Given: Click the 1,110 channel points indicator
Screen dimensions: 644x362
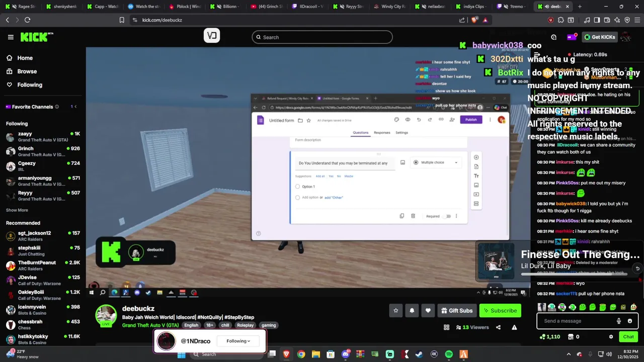Looking at the screenshot, I should pos(550,337).
